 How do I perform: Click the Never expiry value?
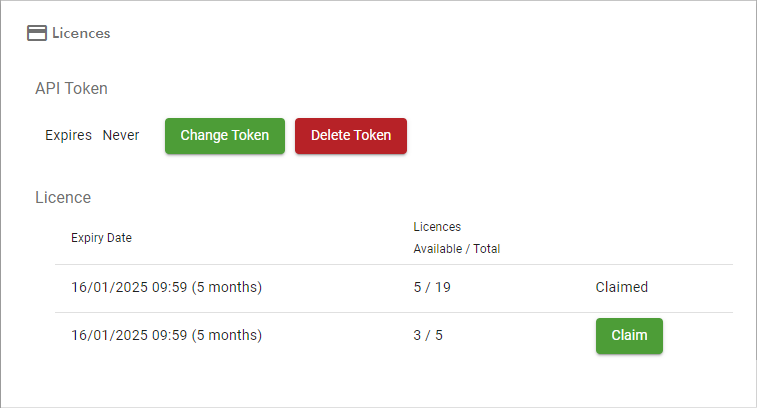(x=121, y=135)
